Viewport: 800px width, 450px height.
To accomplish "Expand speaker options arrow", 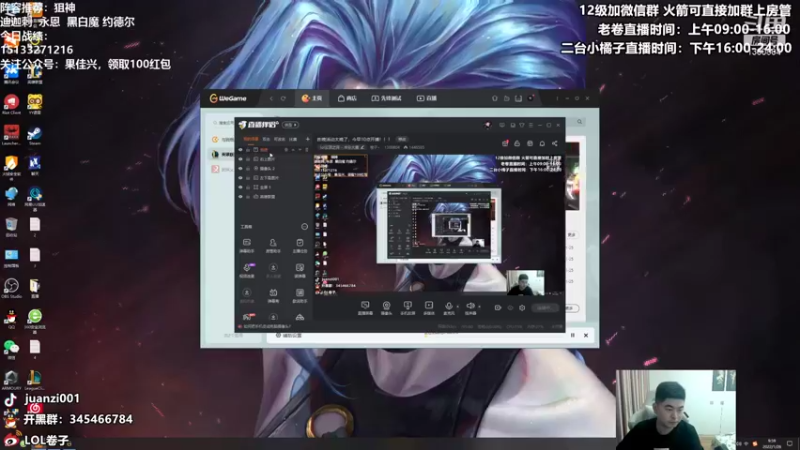I will (479, 307).
